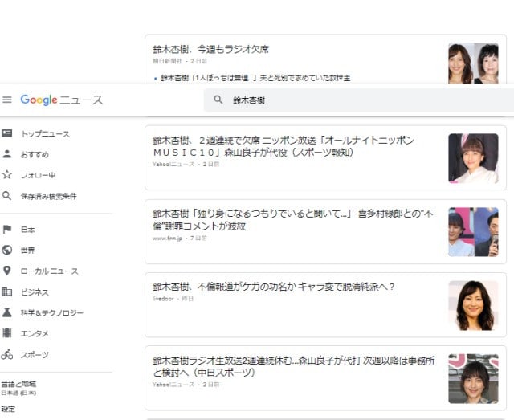Open headline 2週連続で欠席 ニッポン放送
Screen dimensions: 514x420
click(284, 146)
